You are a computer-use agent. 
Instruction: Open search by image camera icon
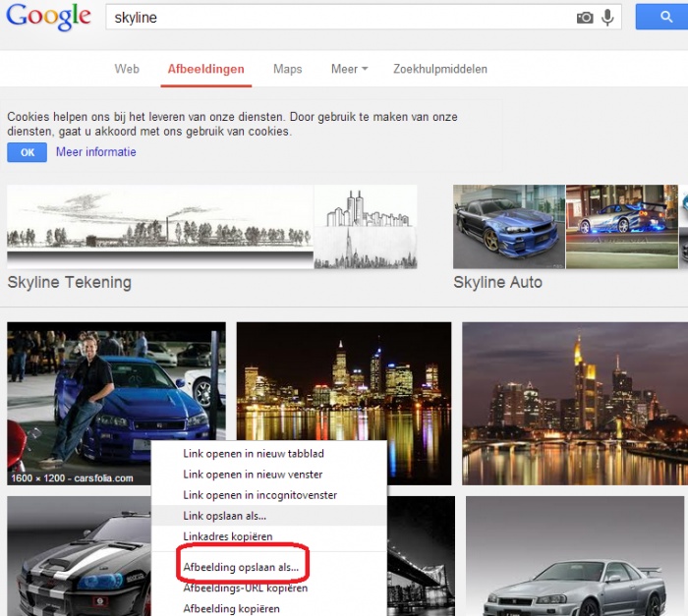pos(585,18)
